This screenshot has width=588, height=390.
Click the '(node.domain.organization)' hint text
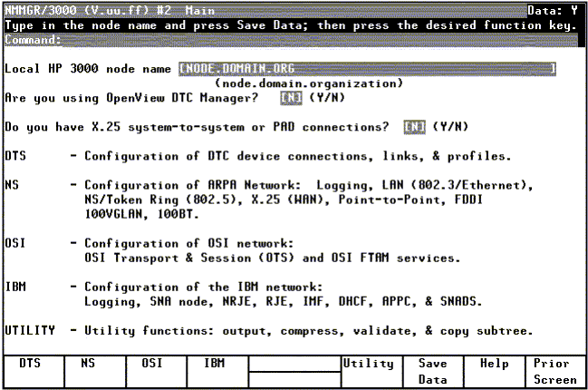click(309, 83)
